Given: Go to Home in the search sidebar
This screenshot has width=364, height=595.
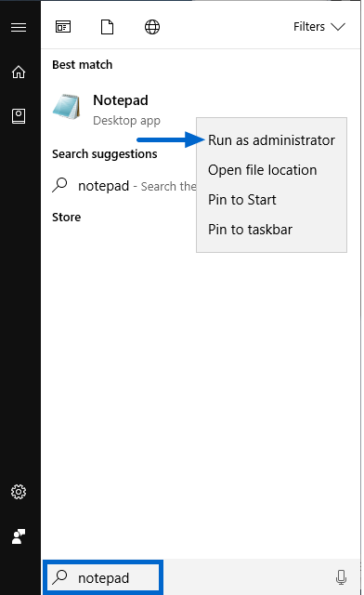Looking at the screenshot, I should tap(19, 72).
